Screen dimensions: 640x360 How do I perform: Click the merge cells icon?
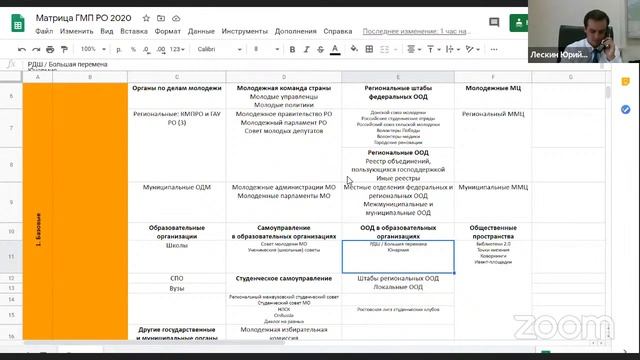click(x=384, y=49)
